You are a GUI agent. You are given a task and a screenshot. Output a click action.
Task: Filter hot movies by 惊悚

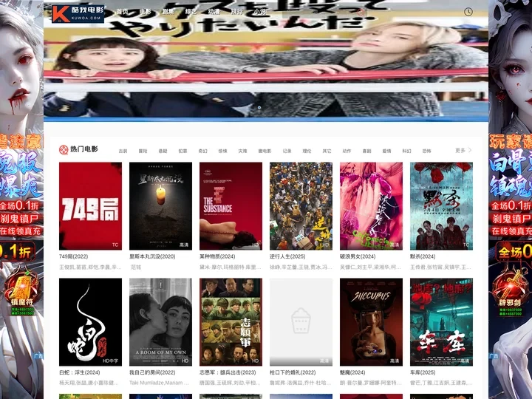tap(222, 151)
